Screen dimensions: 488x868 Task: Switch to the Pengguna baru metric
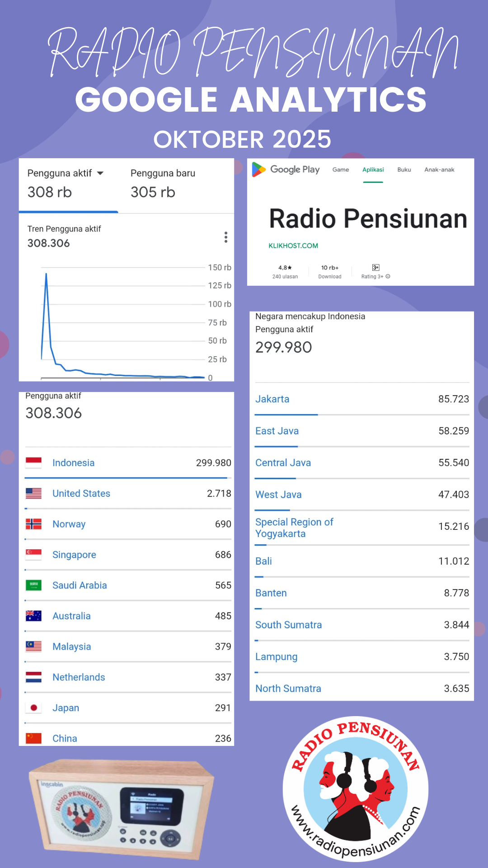coord(163,173)
